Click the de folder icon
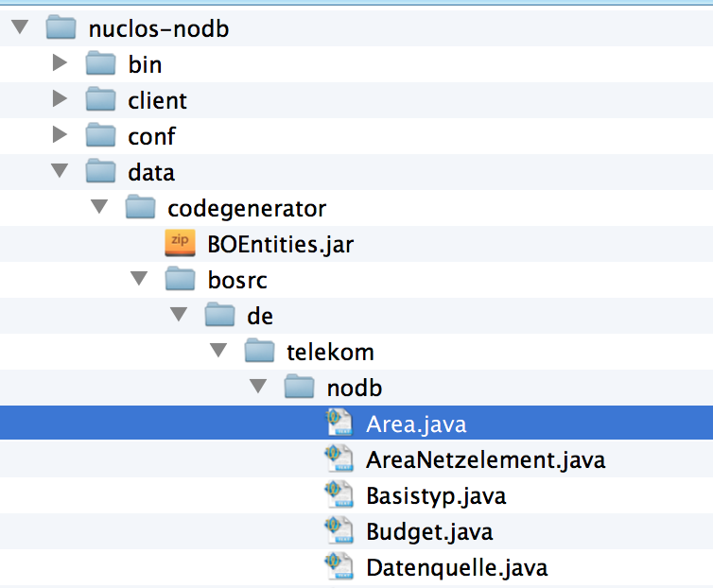 coord(219,314)
